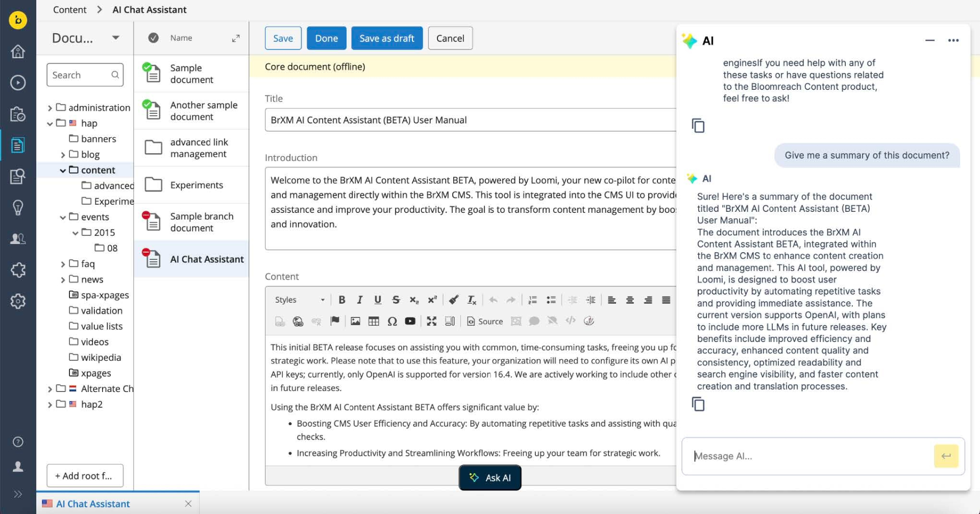The width and height of the screenshot is (980, 514).
Task: Toggle superscript formatting
Action: click(432, 300)
